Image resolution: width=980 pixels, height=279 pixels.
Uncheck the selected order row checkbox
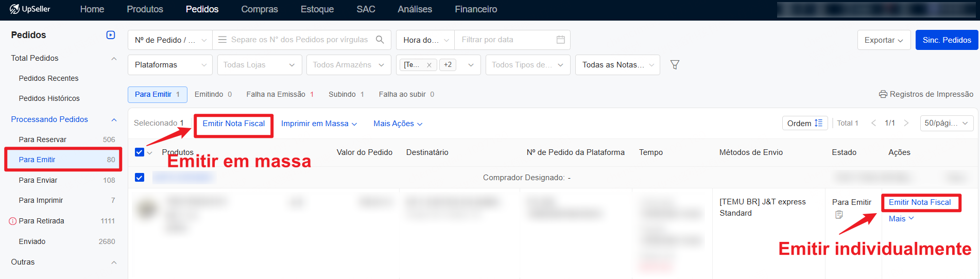pyautogui.click(x=139, y=178)
